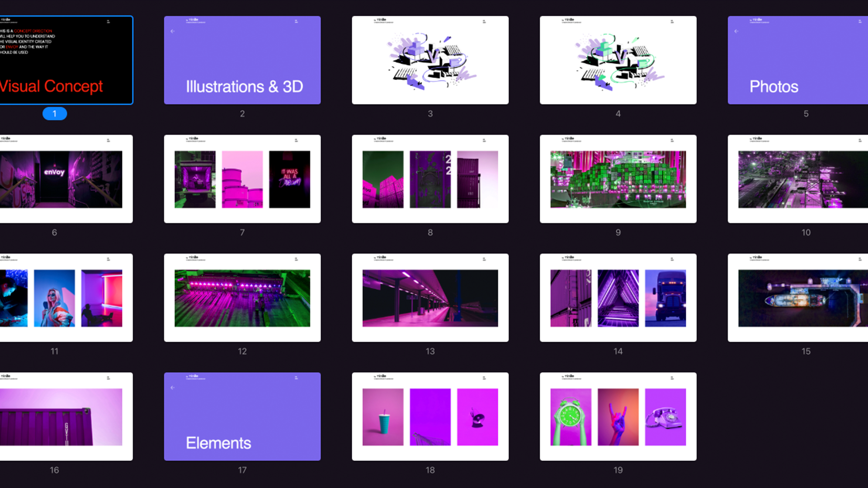Select slide 14 containing the truck photo
The width and height of the screenshot is (868, 488).
pos(618,298)
